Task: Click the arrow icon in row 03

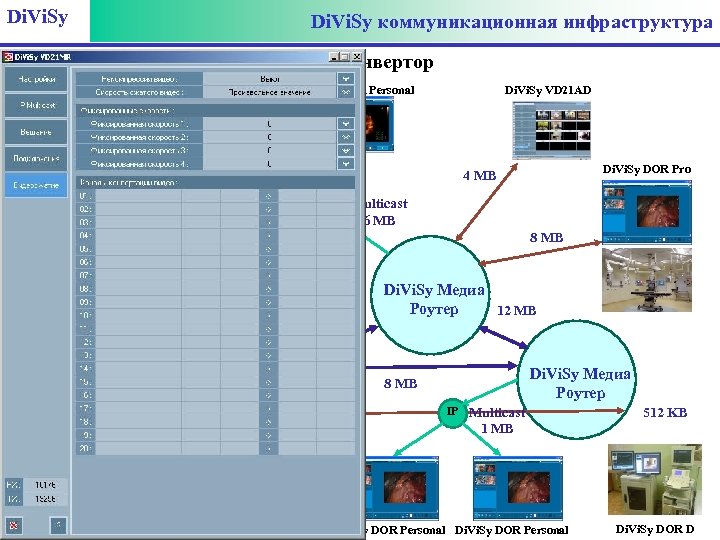Action: coord(269,223)
